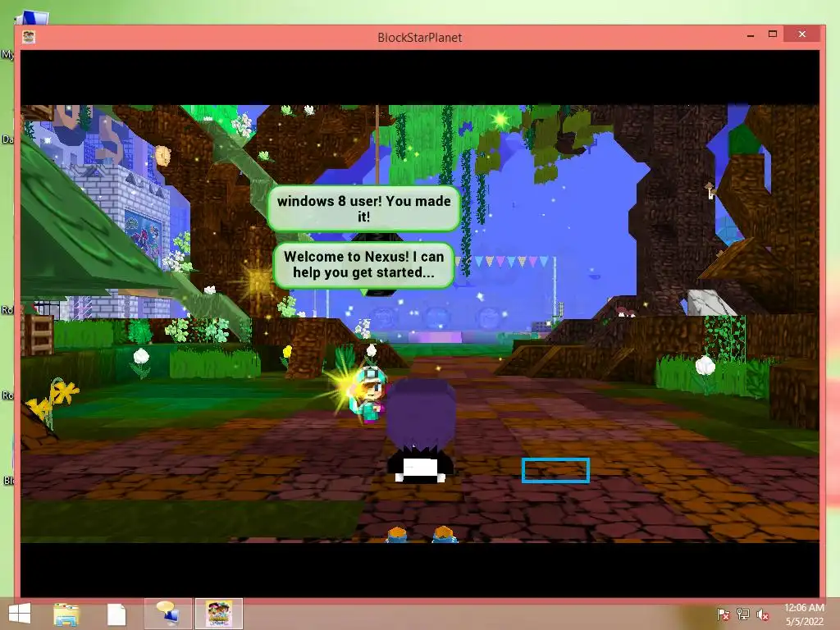Select the BlockStarPlanet taskbar icon
840x630 pixels.
coord(218,614)
